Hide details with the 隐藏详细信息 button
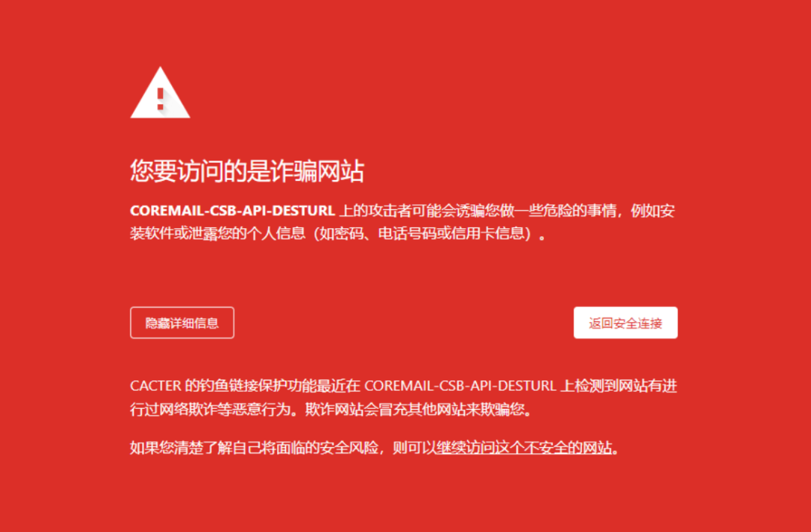 click(x=182, y=323)
